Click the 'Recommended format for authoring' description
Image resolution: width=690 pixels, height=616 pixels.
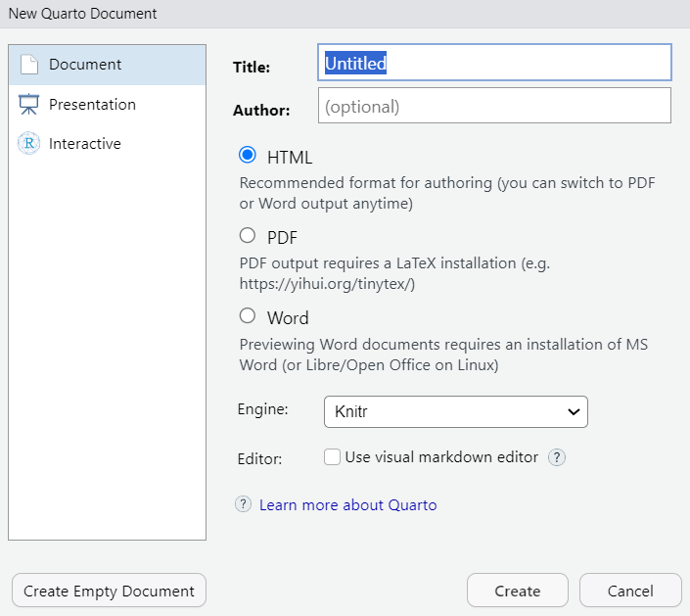[447, 193]
